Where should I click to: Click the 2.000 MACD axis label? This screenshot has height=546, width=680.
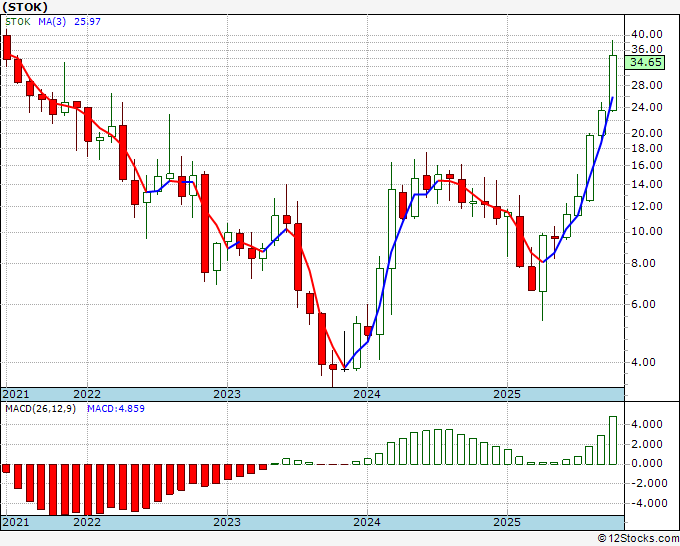coord(647,444)
